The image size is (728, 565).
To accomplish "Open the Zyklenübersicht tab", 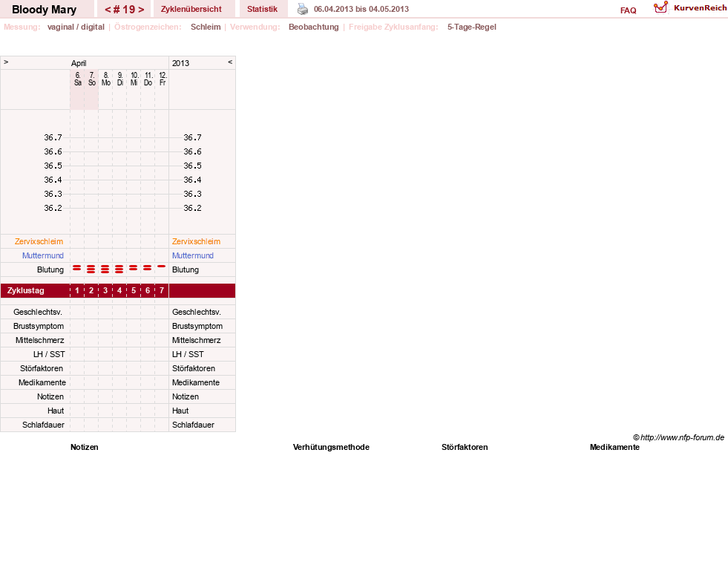I will point(191,9).
